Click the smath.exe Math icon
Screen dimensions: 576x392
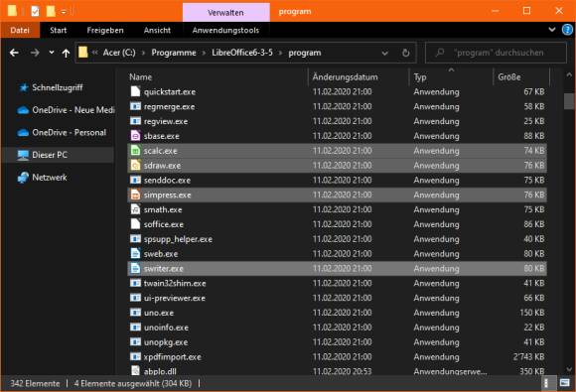[x=135, y=209]
